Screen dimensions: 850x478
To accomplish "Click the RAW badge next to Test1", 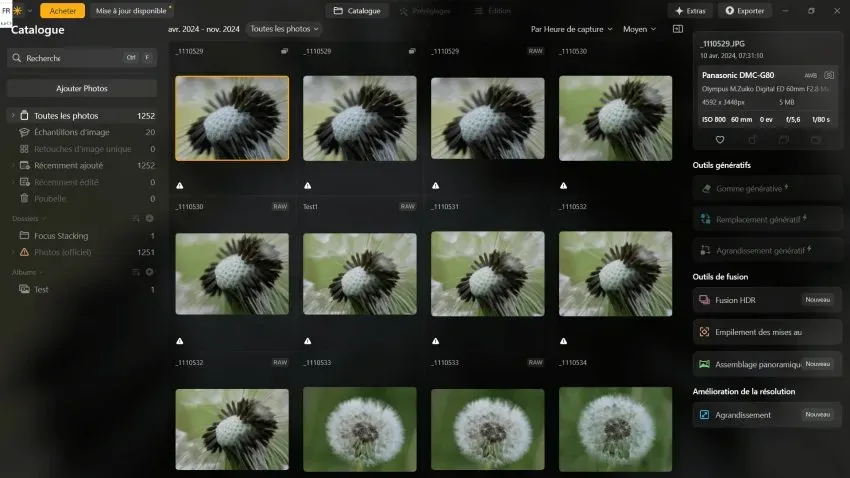I will click(408, 206).
